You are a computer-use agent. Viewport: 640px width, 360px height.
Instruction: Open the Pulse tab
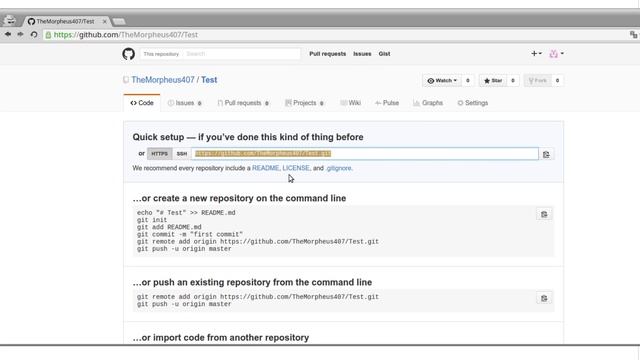pyautogui.click(x=387, y=103)
